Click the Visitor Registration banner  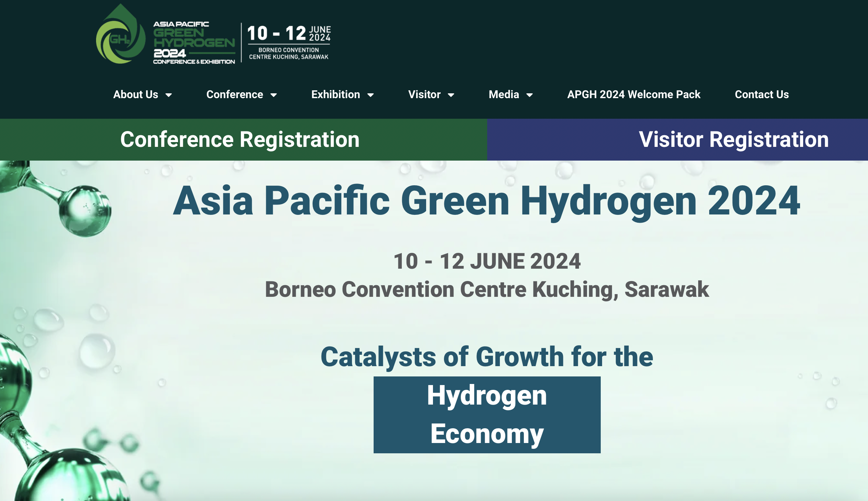[677, 140]
